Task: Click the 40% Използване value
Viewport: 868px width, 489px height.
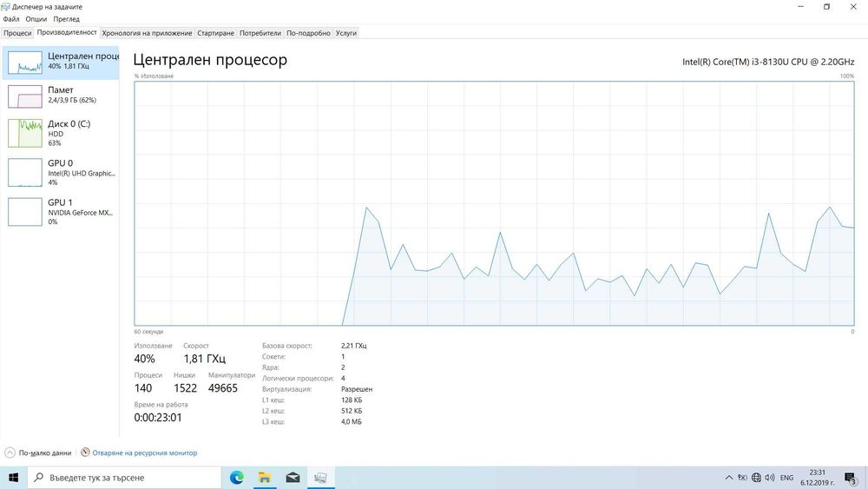Action: 144,359
